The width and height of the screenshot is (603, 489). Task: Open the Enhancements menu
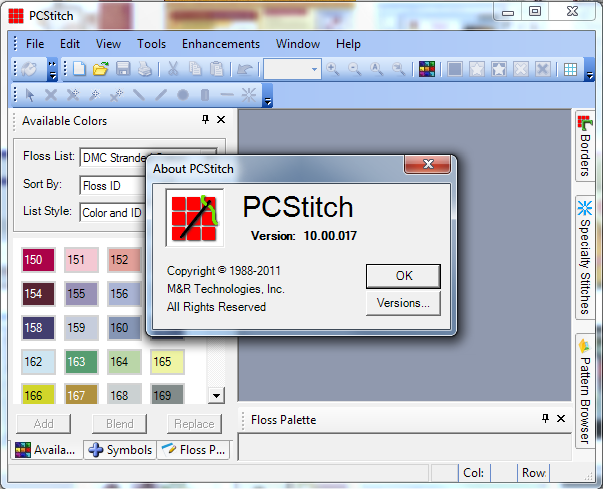[x=221, y=44]
